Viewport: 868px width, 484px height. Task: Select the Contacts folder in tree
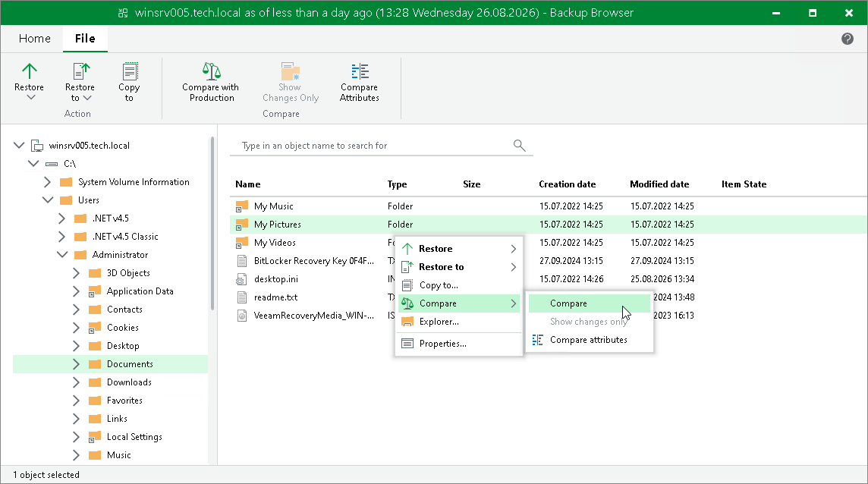click(124, 310)
